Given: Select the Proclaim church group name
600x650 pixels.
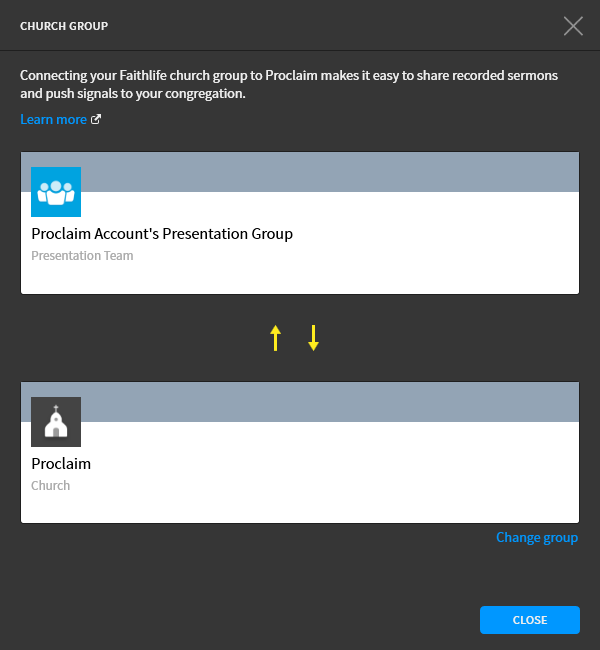Looking at the screenshot, I should (x=61, y=464).
